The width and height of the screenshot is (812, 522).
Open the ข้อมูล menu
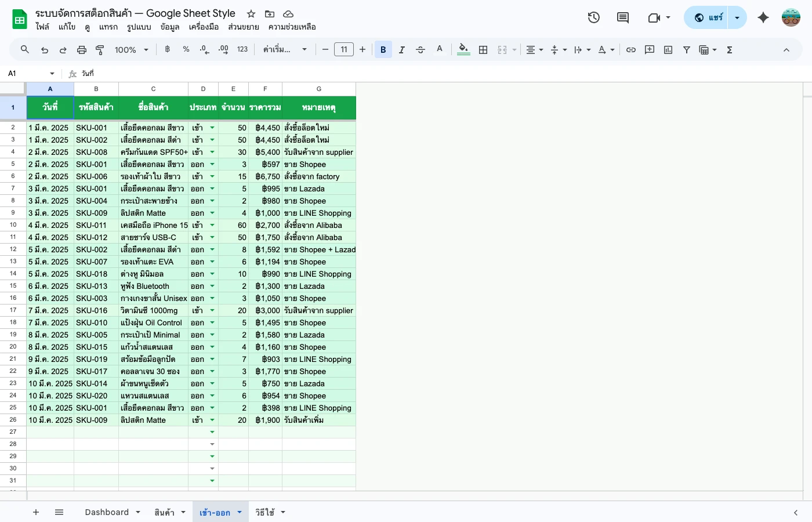(x=169, y=27)
